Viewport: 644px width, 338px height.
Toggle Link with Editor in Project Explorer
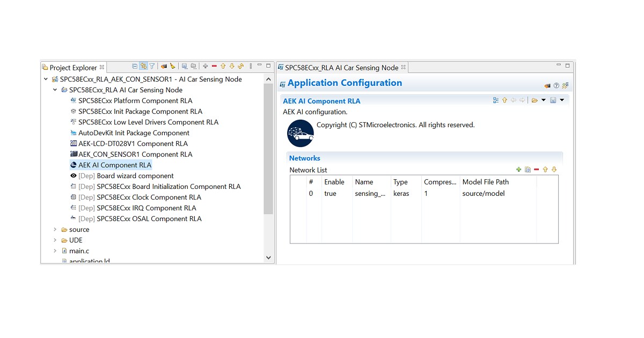pyautogui.click(x=143, y=67)
